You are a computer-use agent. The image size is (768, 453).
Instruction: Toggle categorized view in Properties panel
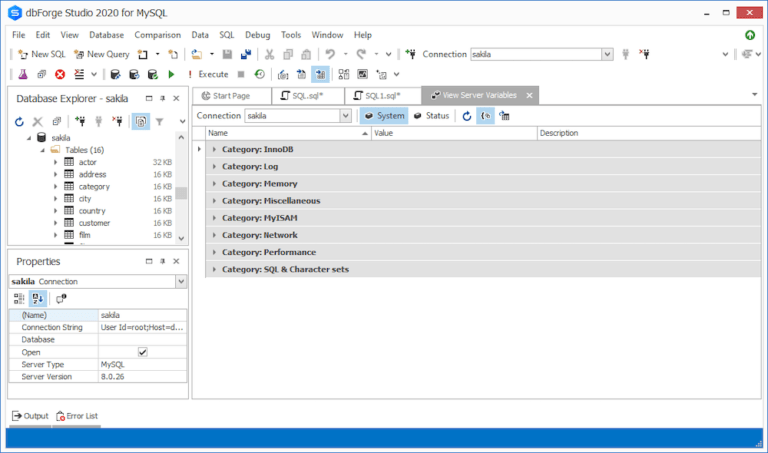pyautogui.click(x=19, y=299)
